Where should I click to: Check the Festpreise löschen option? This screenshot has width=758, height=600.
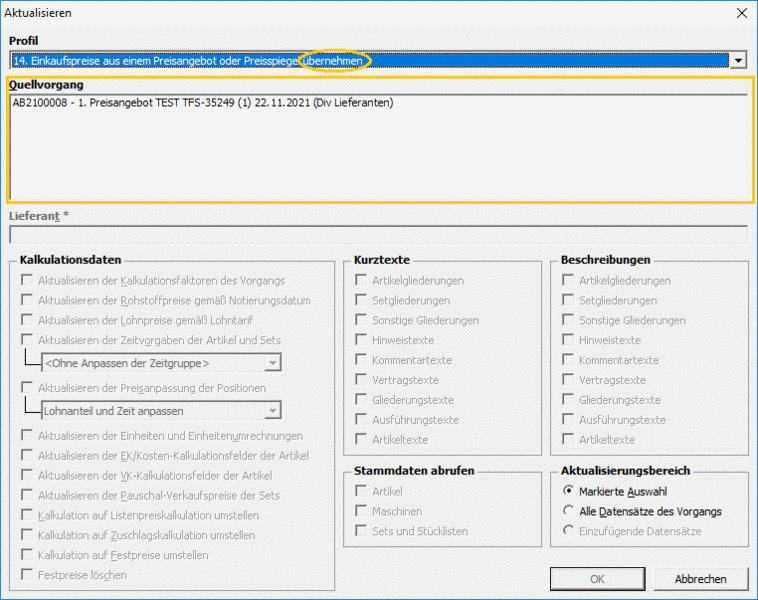click(27, 574)
